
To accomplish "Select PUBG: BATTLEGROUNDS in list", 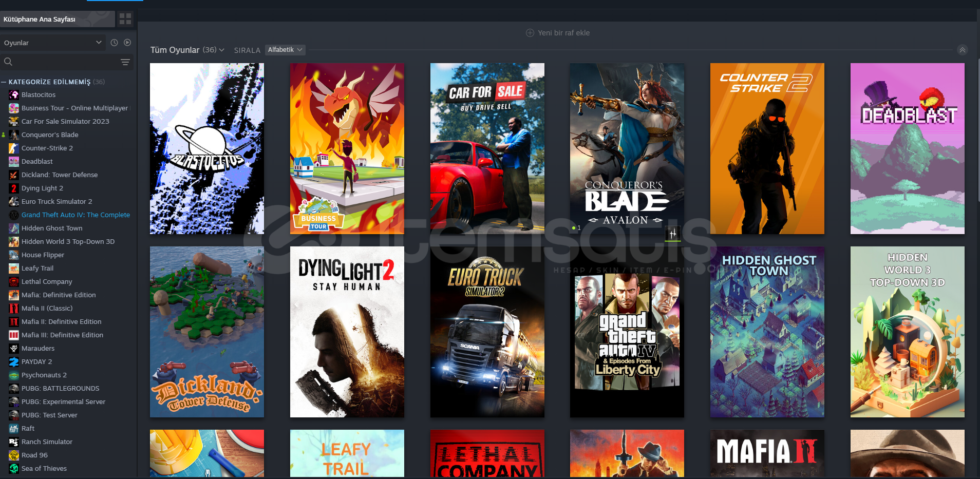I will click(61, 388).
